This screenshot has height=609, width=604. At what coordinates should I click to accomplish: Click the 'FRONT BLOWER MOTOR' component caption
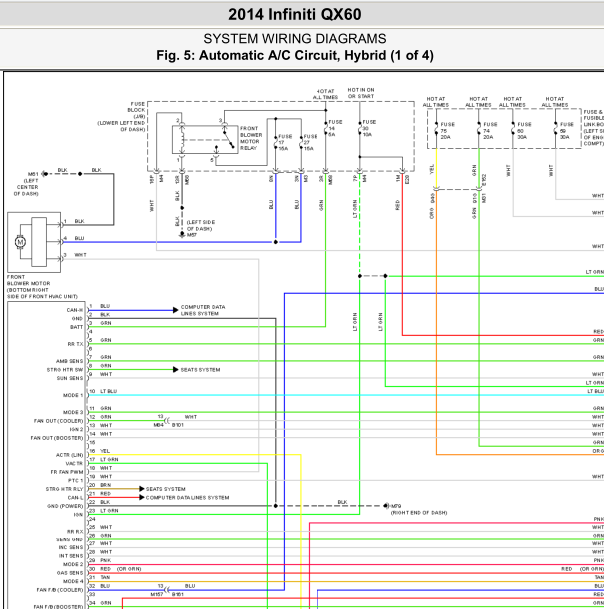pyautogui.click(x=42, y=287)
